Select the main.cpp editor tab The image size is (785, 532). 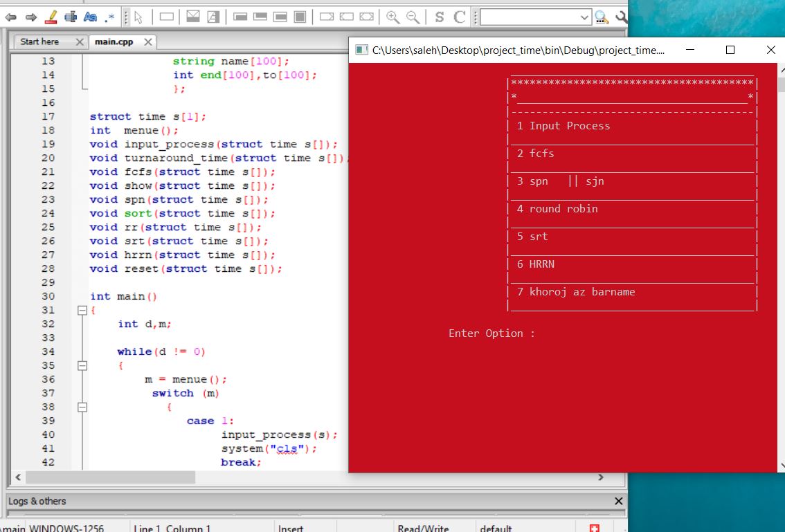pyautogui.click(x=114, y=42)
